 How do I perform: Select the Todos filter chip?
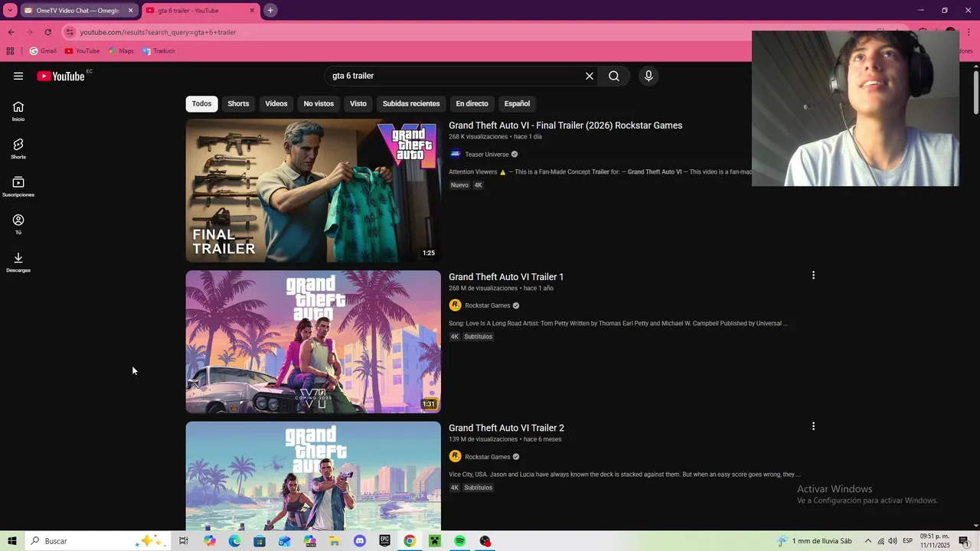(201, 103)
